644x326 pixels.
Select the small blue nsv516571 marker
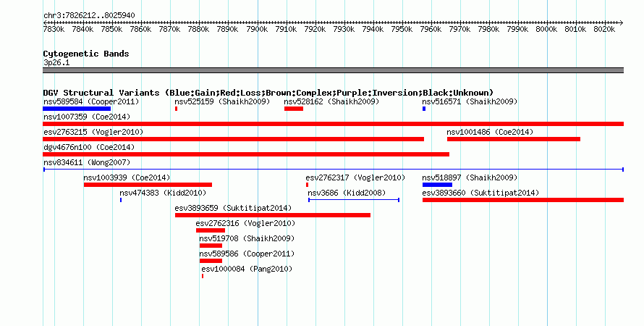coord(424,109)
